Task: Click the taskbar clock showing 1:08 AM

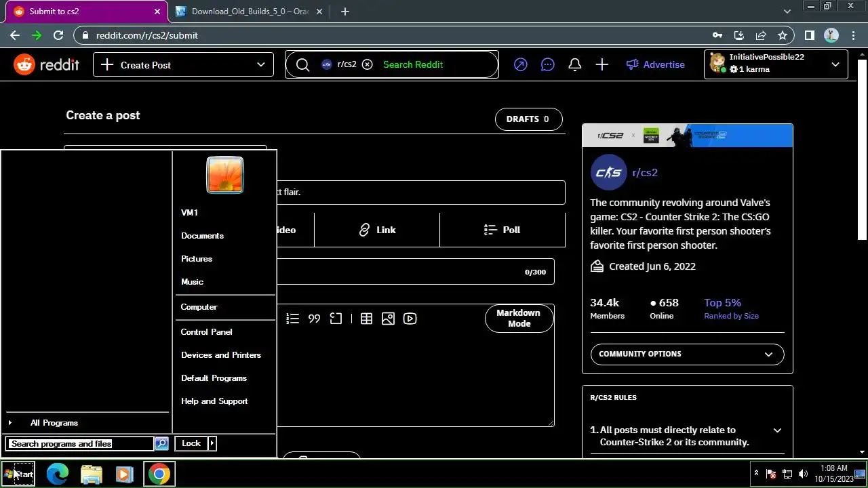Action: tap(833, 474)
